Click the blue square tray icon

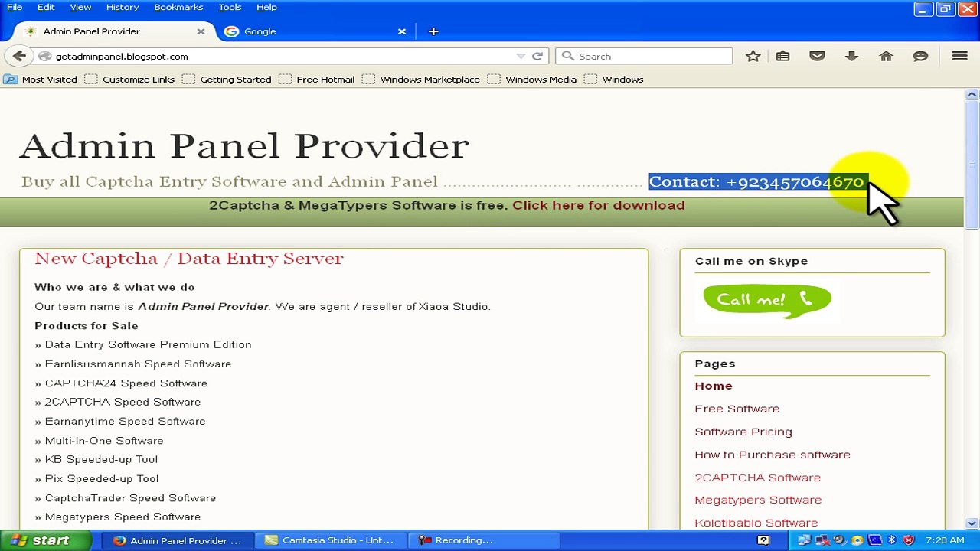tap(874, 540)
